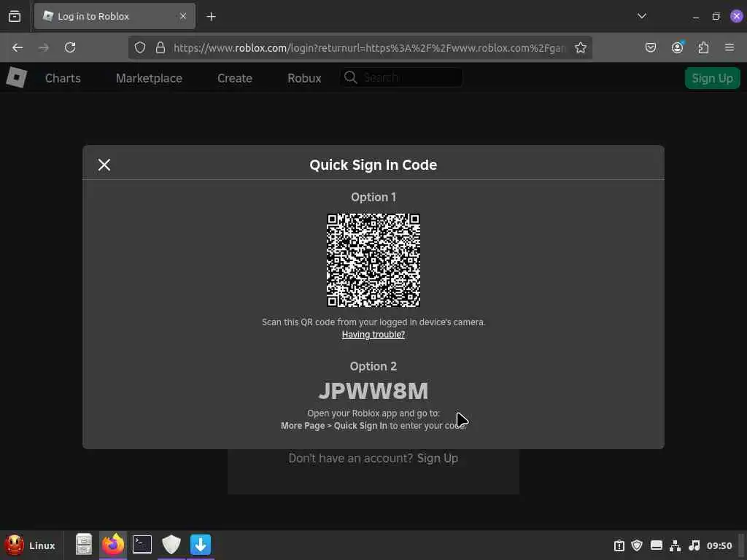Open tracking protection shield in address bar
Viewport: 747px width, 560px height.
pyautogui.click(x=139, y=47)
